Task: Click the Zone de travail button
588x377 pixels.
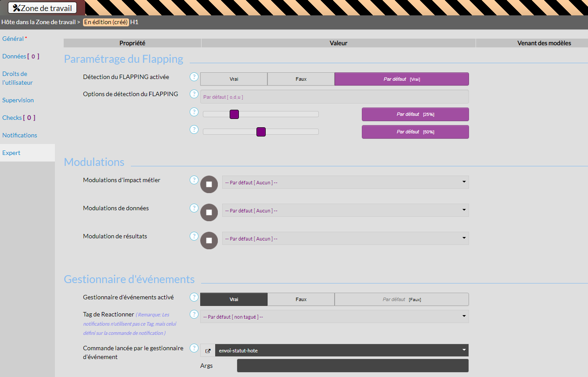Action: [43, 8]
